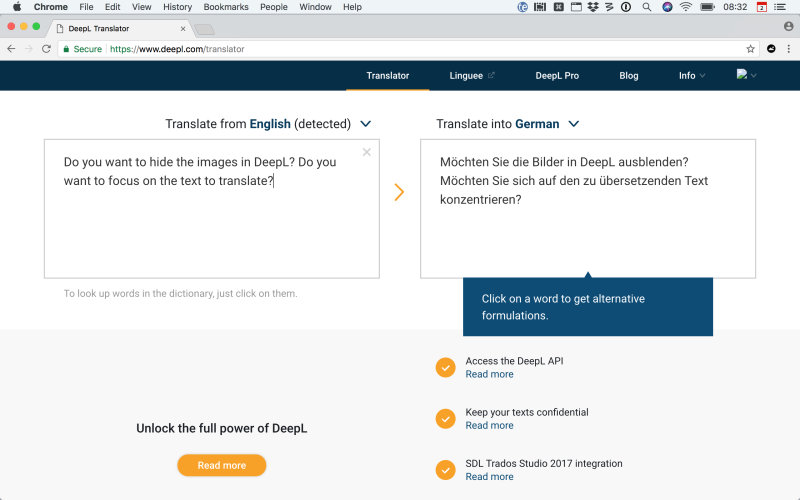Click the Chrome profile avatar icon
The image size is (800, 500).
click(789, 27)
